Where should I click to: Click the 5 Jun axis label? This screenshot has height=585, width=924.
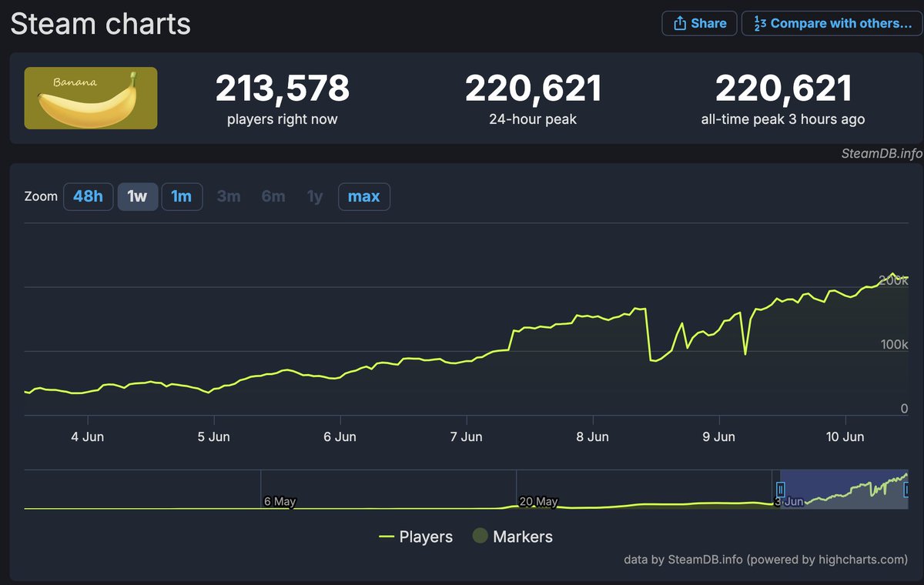pyautogui.click(x=213, y=436)
